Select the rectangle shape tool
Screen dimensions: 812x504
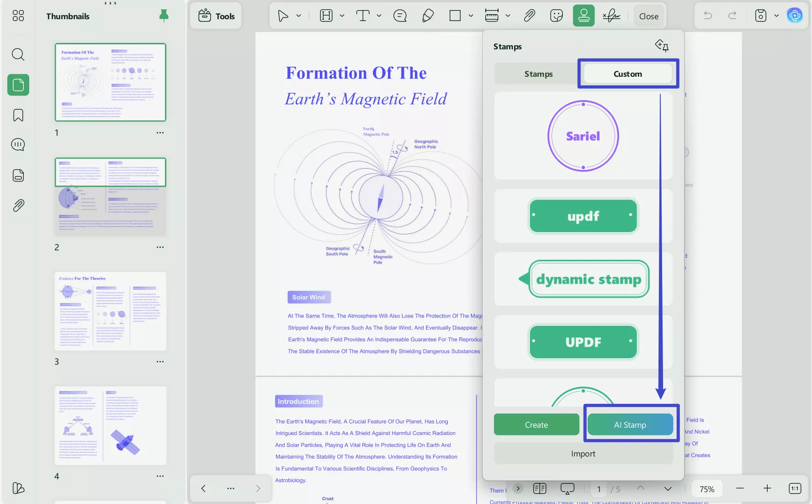pos(455,16)
